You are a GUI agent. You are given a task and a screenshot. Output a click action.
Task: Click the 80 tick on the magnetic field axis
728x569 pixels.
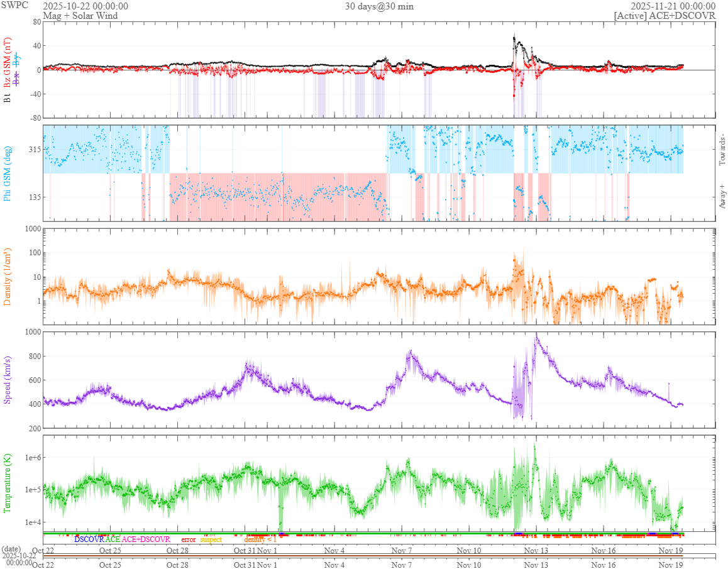[36, 22]
